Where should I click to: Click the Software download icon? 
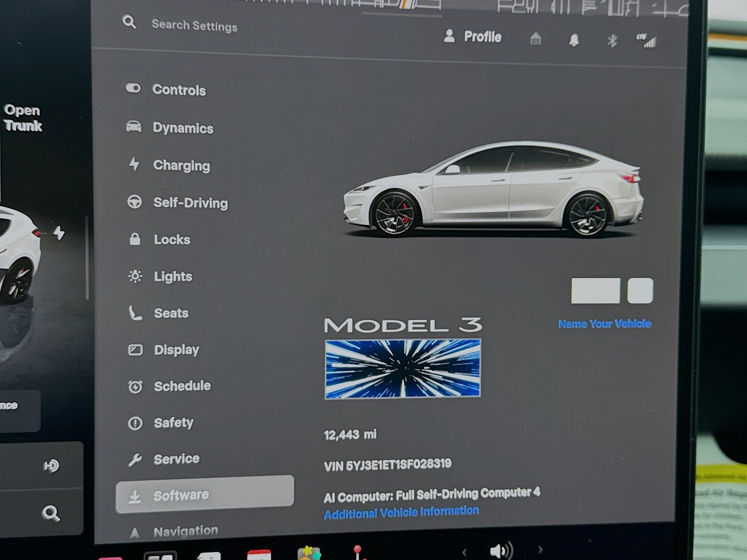pos(135,497)
